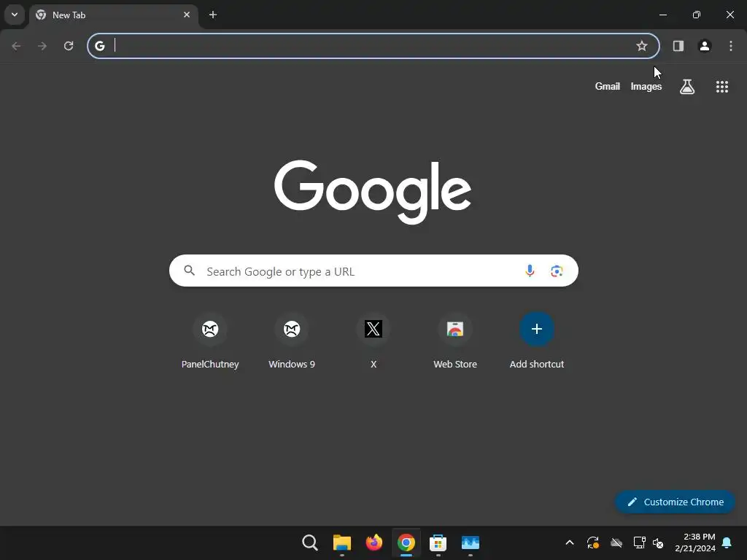Expand hidden system tray icons

click(x=569, y=542)
